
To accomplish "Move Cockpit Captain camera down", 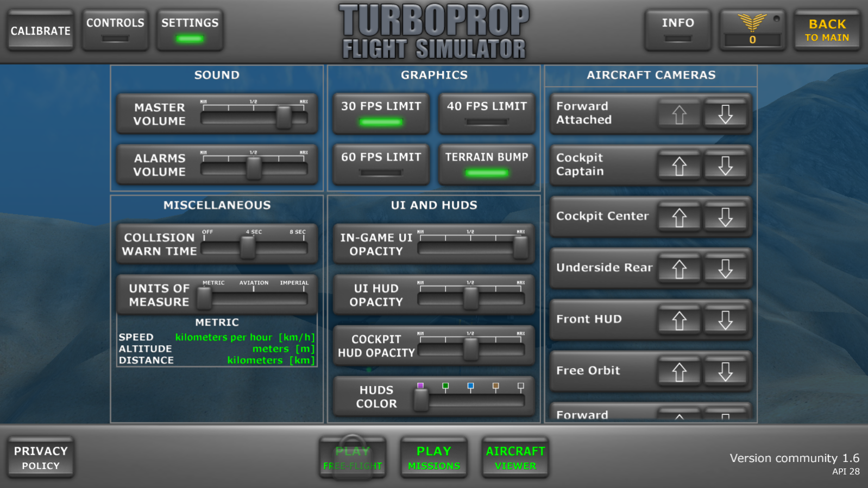I will (x=726, y=166).
